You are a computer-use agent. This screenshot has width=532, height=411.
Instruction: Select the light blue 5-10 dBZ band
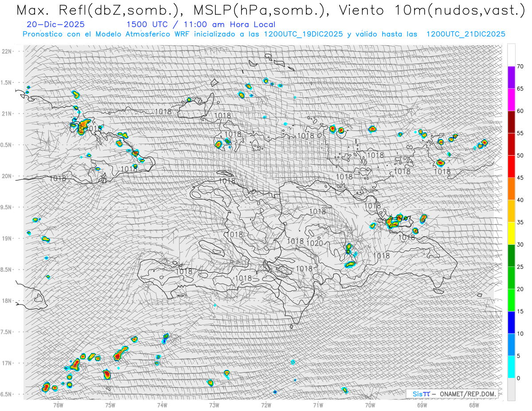(511, 344)
